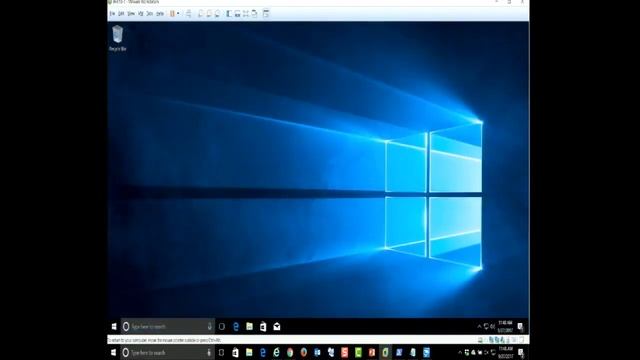Image resolution: width=640 pixels, height=360 pixels.
Task: Open the File menu in VMware
Action: coord(112,13)
